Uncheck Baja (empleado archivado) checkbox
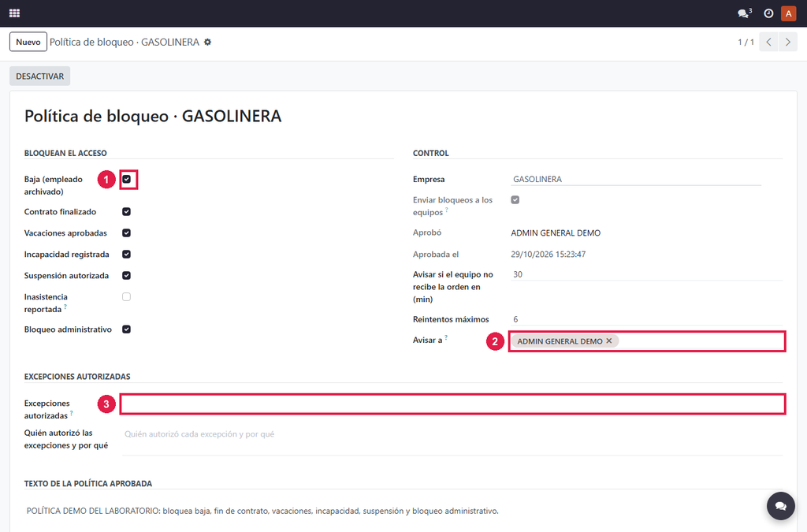 click(127, 179)
